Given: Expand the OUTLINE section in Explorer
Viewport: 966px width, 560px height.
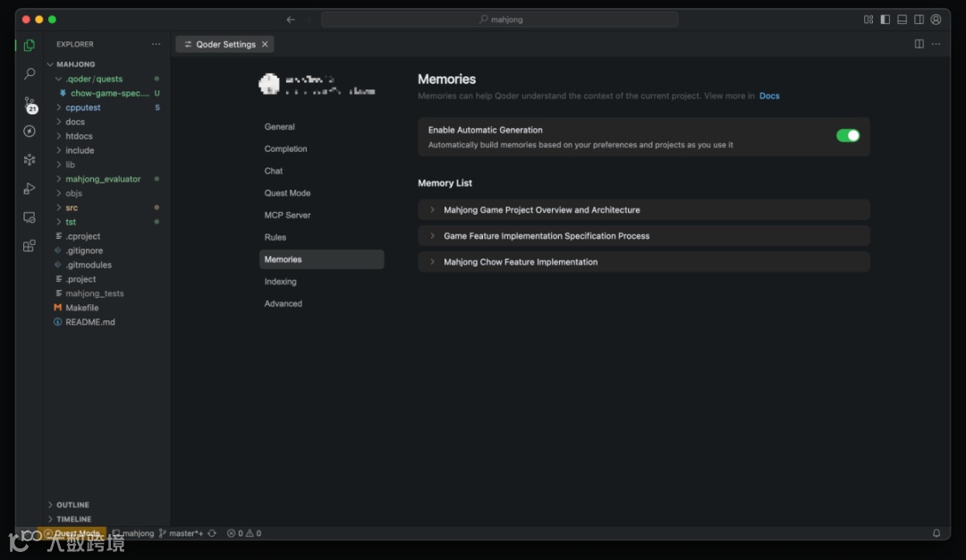Looking at the screenshot, I should click(x=72, y=505).
